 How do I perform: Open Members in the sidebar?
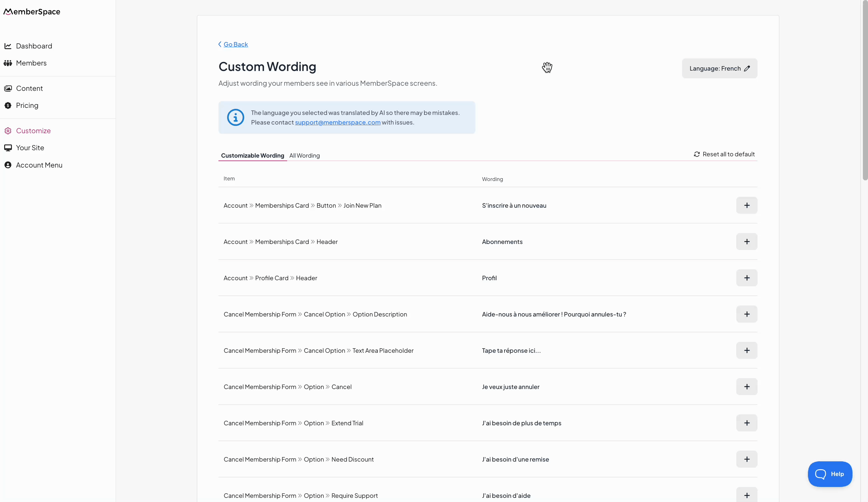pyautogui.click(x=31, y=63)
